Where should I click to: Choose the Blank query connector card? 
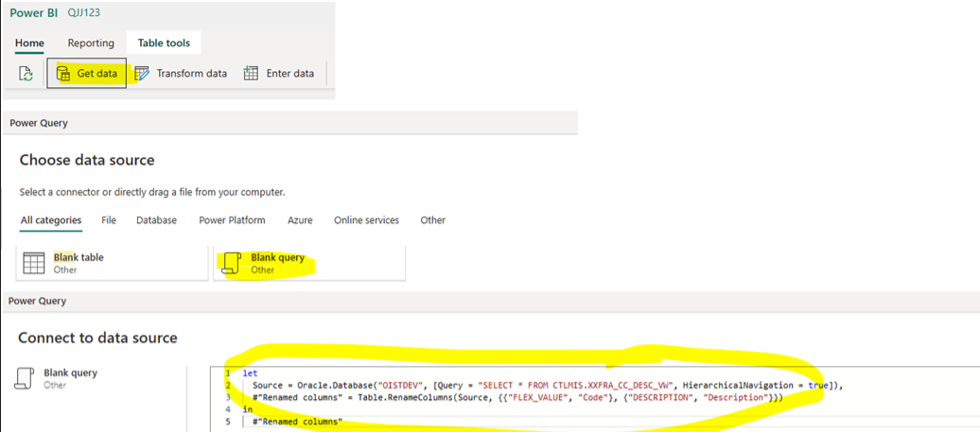click(x=309, y=263)
